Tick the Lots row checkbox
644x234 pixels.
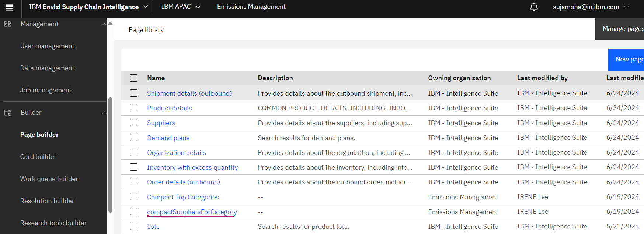134,226
